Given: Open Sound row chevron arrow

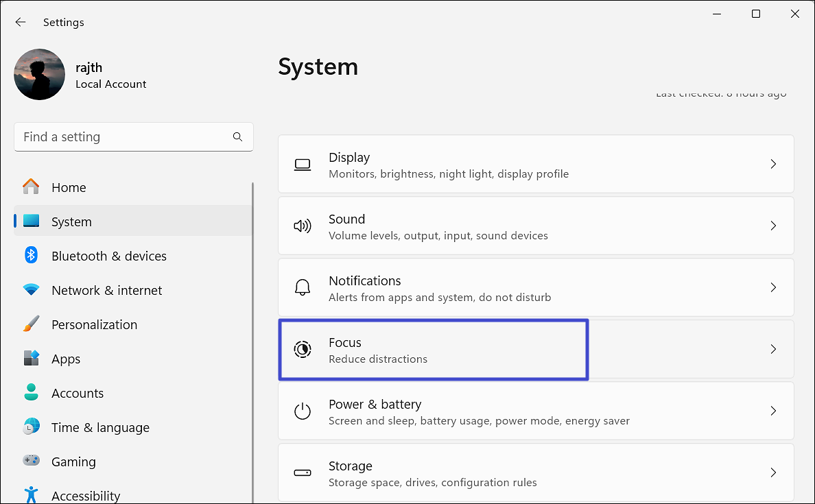Looking at the screenshot, I should [x=773, y=226].
